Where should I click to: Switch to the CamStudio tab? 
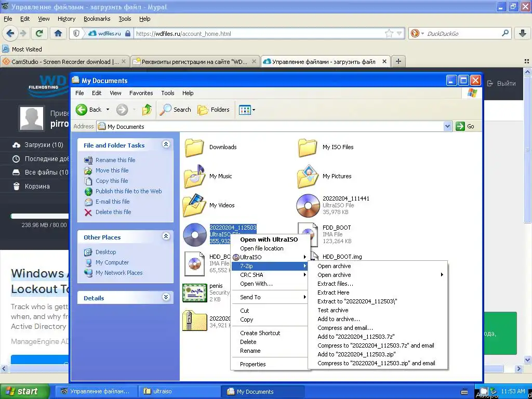(65, 61)
